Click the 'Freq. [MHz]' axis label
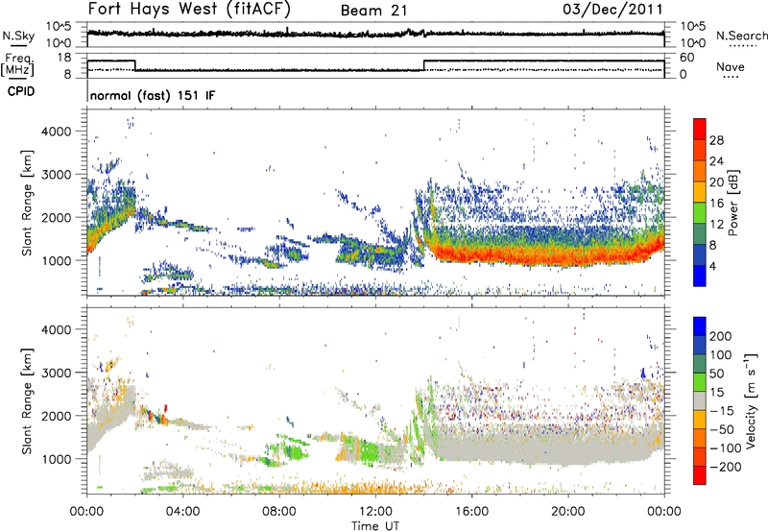The height and width of the screenshot is (532, 768). click(17, 64)
